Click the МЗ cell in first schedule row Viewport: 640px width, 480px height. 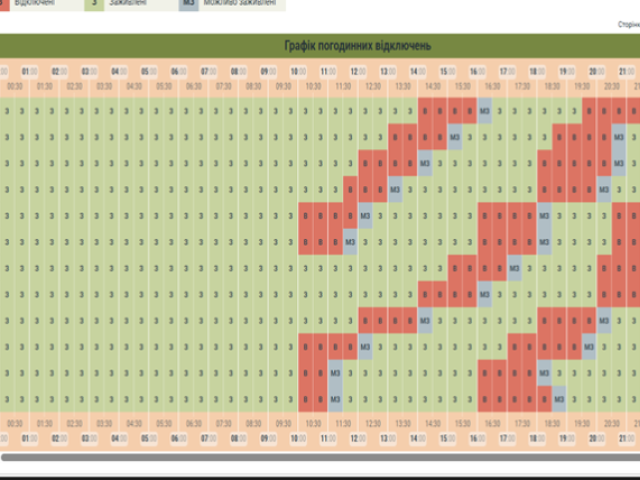[485, 111]
